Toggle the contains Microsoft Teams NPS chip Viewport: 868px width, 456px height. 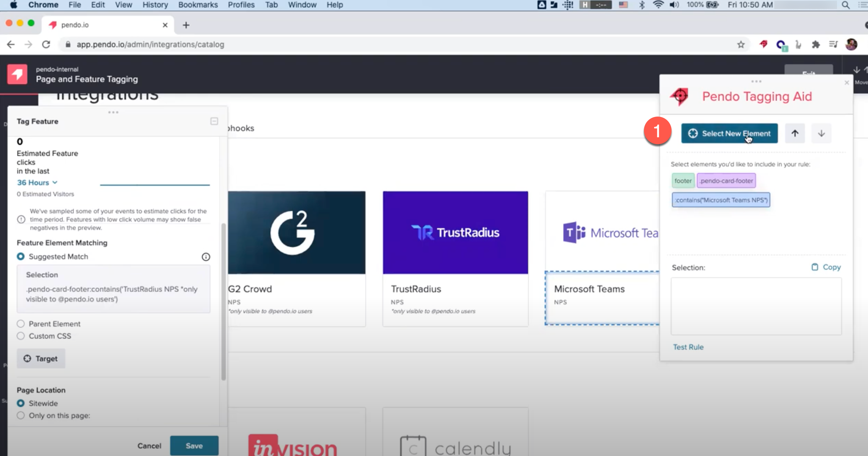(x=721, y=200)
